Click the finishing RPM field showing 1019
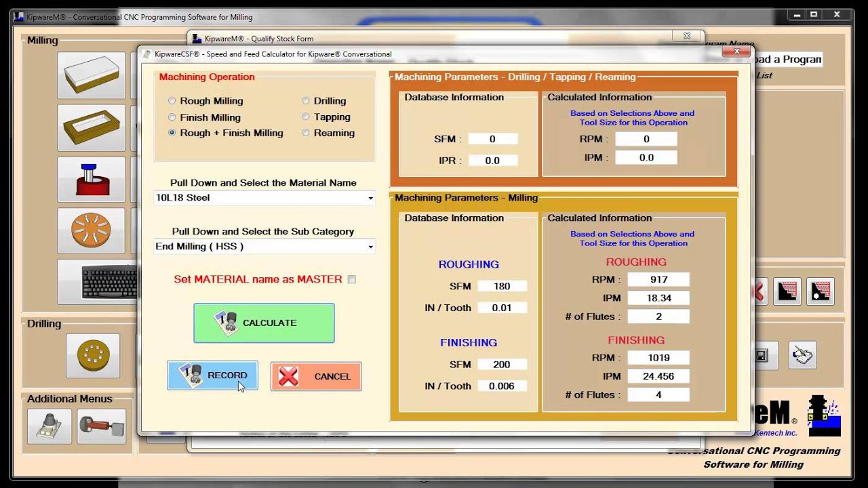Screen dimensions: 868x488 [658, 358]
